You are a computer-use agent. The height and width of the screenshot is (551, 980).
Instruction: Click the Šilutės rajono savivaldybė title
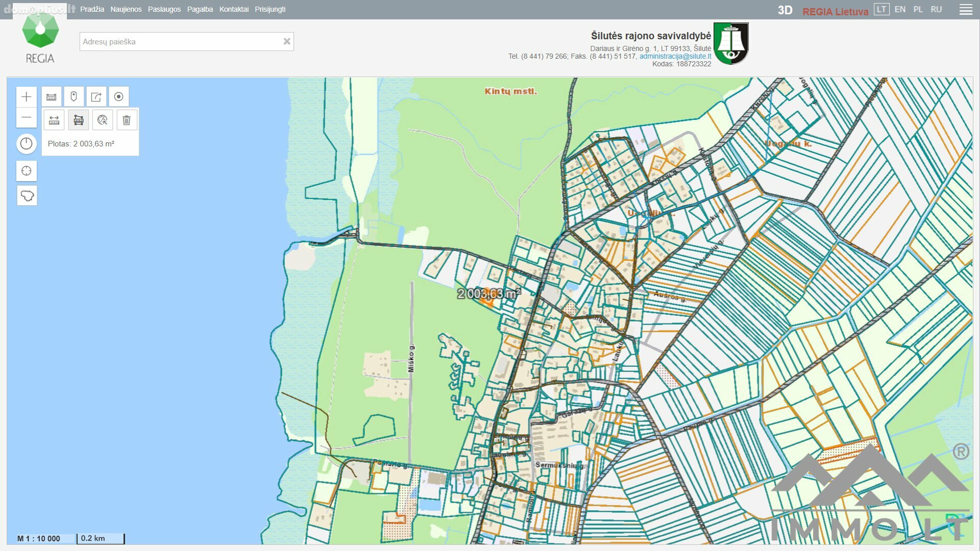651,36
